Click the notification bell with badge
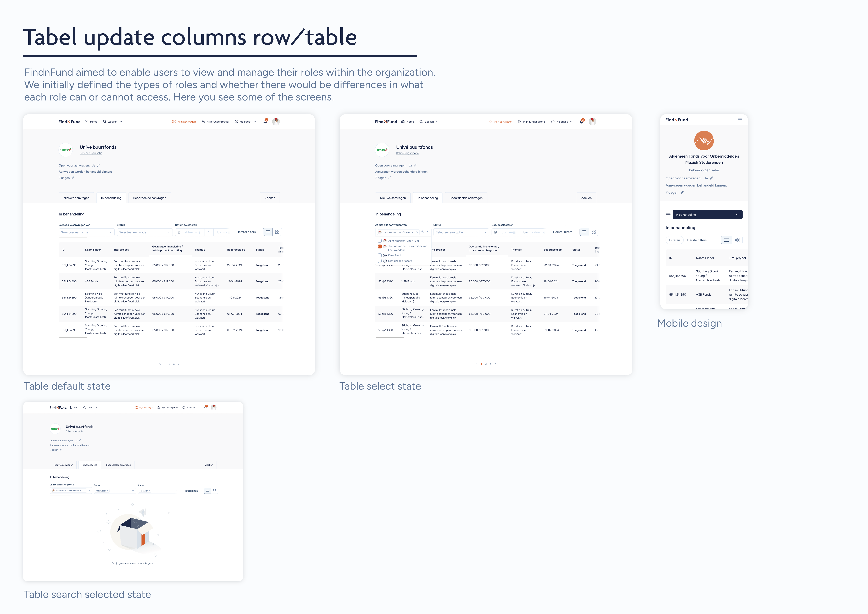Image resolution: width=868 pixels, height=614 pixels. point(265,122)
